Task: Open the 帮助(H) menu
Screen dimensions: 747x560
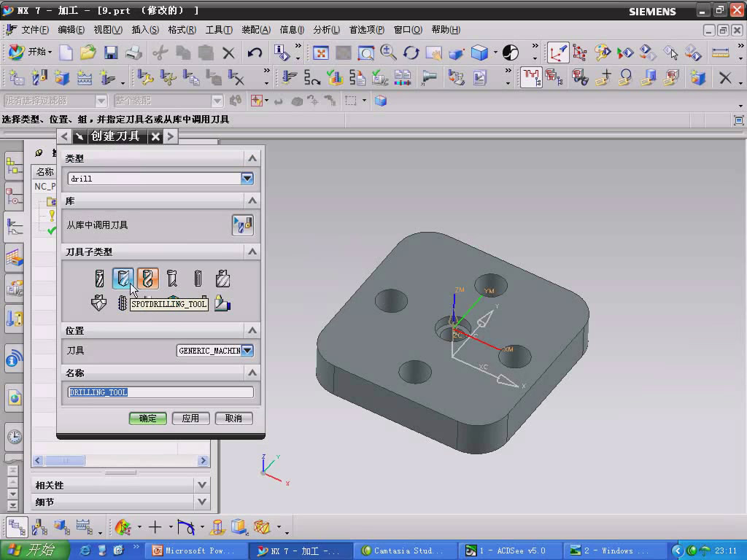Action: (x=446, y=29)
